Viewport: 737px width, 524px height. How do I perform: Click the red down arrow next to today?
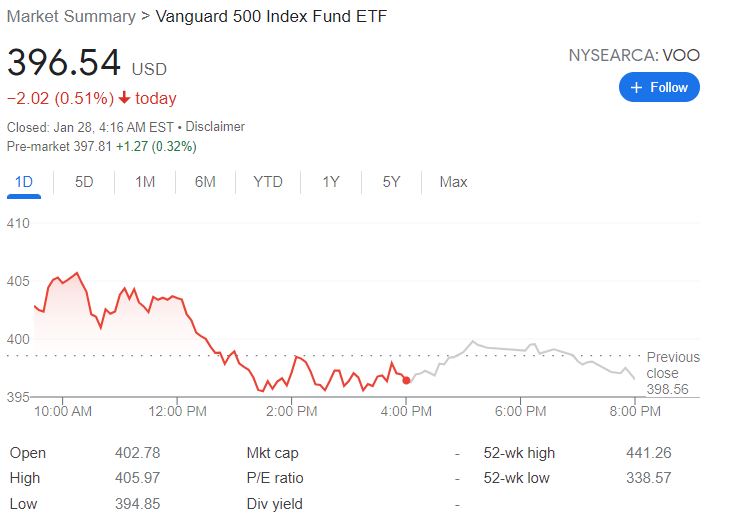[124, 98]
